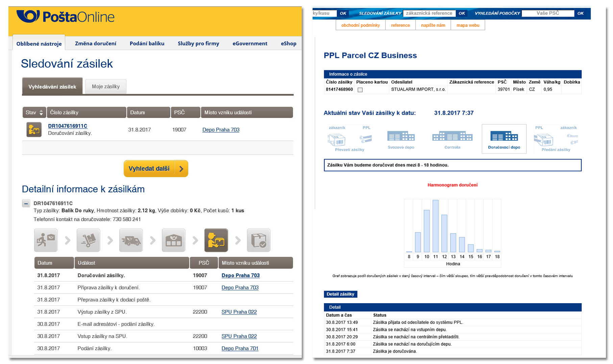Click the Datum column header in search table
Image resolution: width=613 pixels, height=364 pixels.
(x=148, y=113)
